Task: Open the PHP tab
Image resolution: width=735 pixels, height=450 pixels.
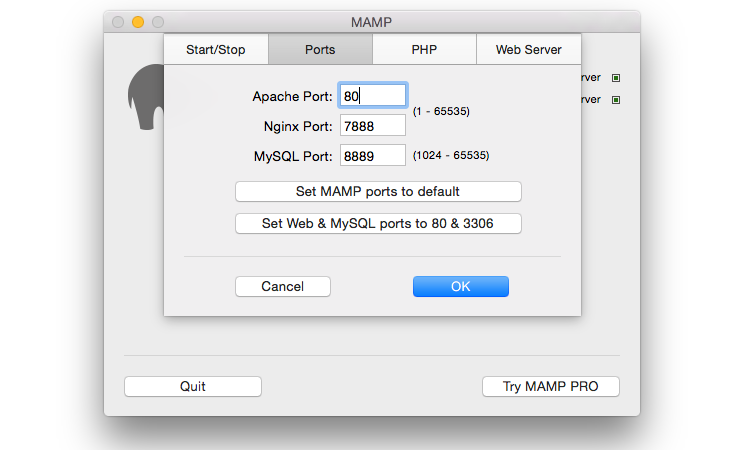Action: tap(424, 49)
